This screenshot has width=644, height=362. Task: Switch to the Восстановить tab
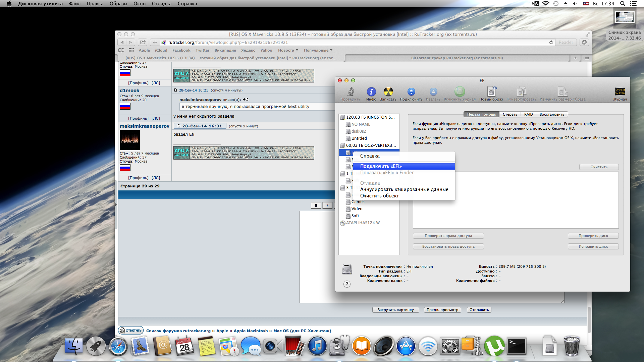click(552, 114)
